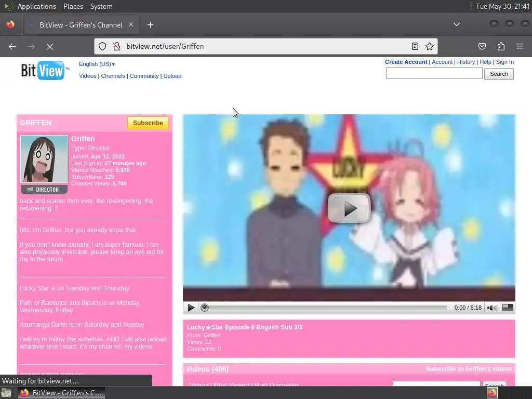Select BitView window in bottom taskbar

(61, 393)
